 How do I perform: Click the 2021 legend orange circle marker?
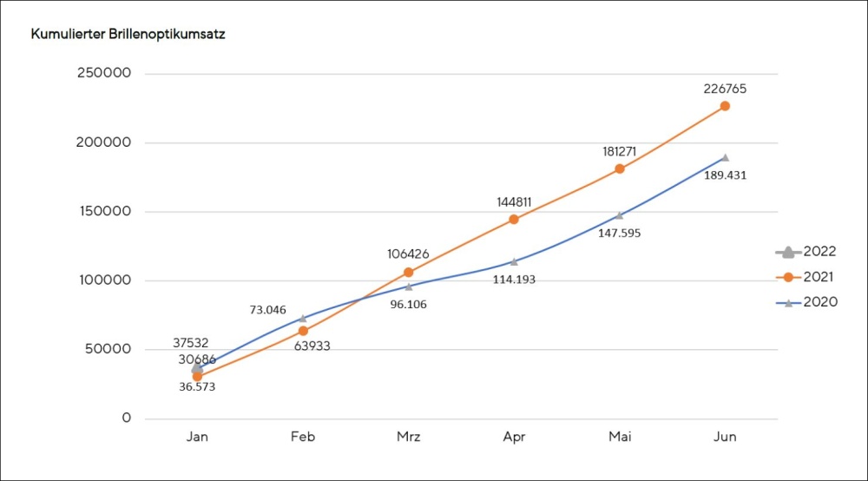coord(788,277)
